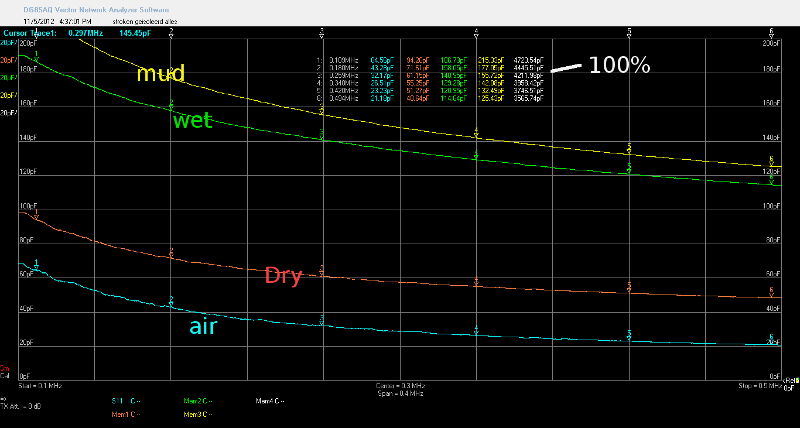Click the yellow mud annotation text
The width and height of the screenshot is (800, 428).
click(161, 74)
